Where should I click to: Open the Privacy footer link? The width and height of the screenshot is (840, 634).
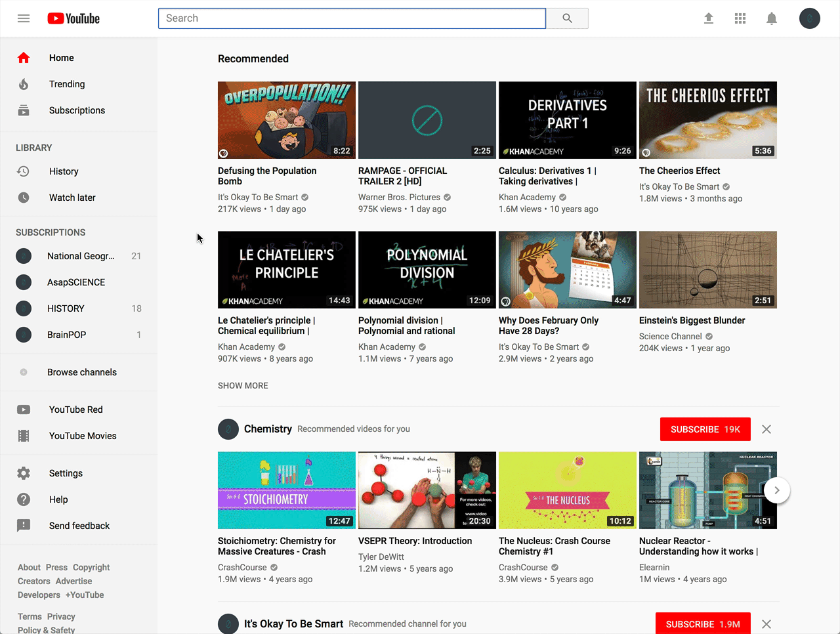coord(61,616)
